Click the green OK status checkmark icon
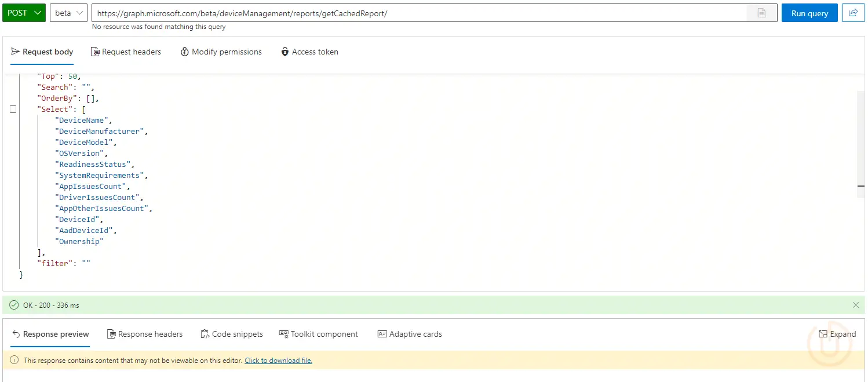The height and width of the screenshot is (382, 868). click(x=14, y=305)
